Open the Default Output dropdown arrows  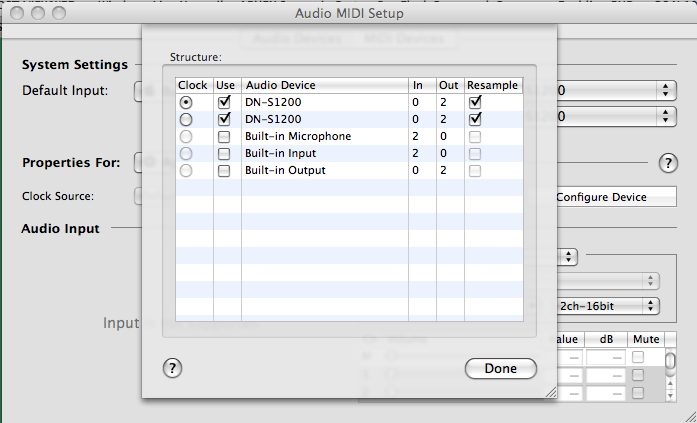[665, 116]
